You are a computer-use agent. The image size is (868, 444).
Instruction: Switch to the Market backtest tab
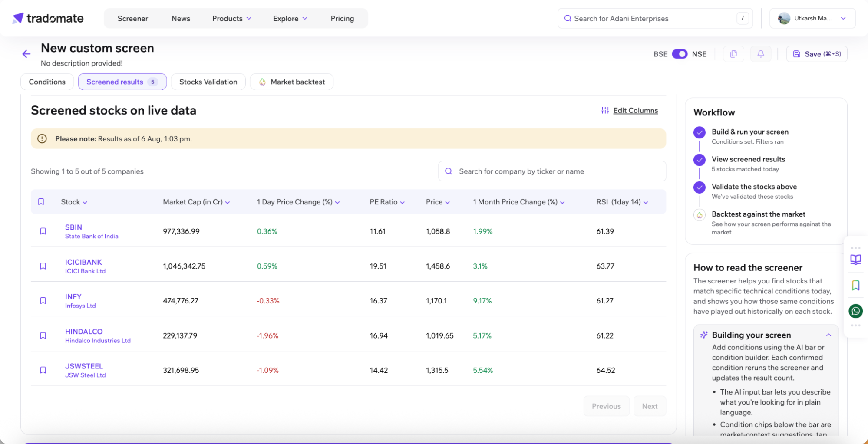(292, 82)
